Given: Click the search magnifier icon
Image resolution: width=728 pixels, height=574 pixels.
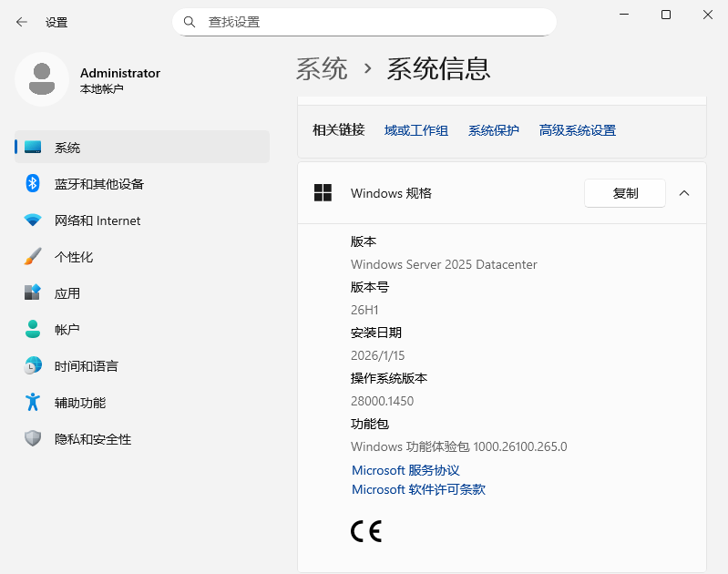Looking at the screenshot, I should click(x=189, y=22).
